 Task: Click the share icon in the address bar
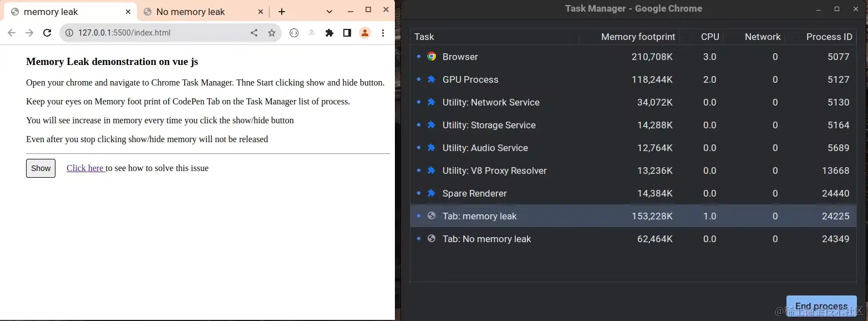(254, 33)
